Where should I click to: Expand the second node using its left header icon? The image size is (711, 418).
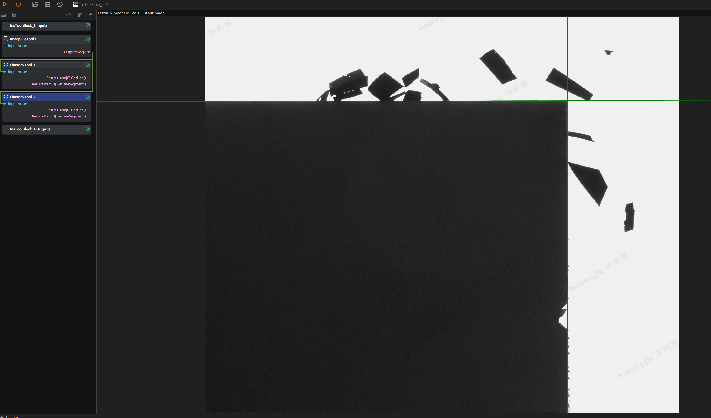pos(6,39)
